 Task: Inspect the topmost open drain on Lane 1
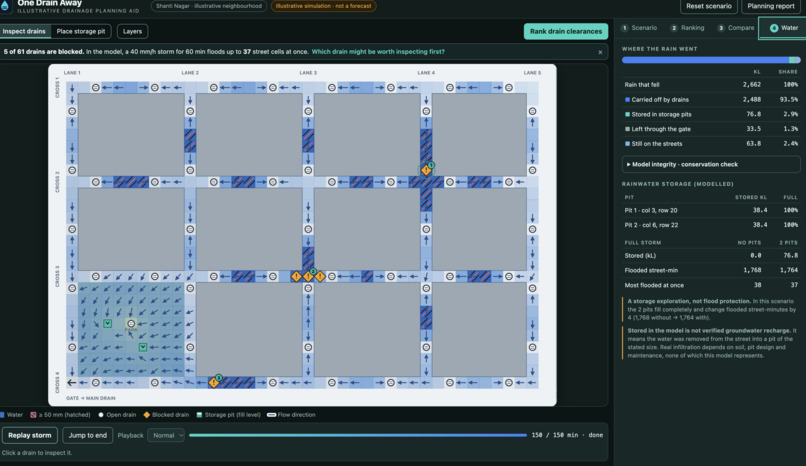point(72,111)
